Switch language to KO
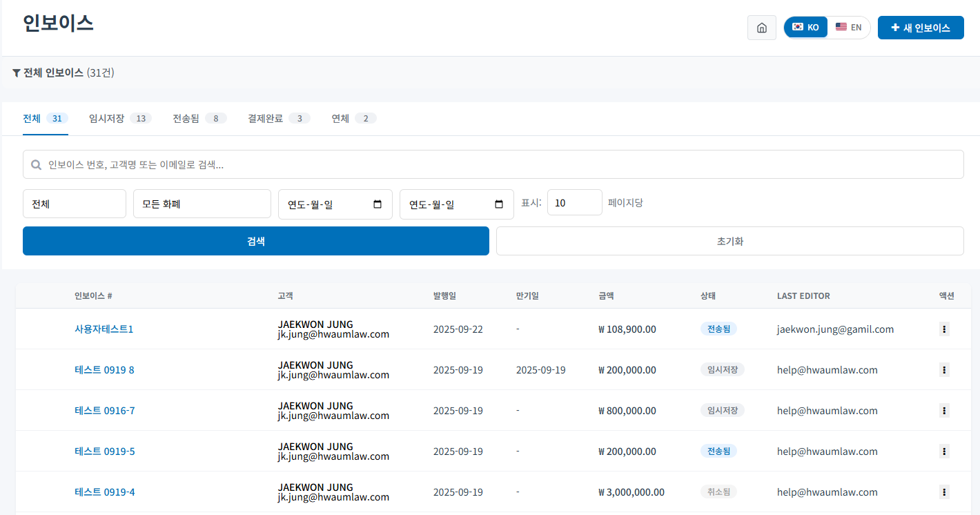Viewport: 980px width, 515px height. (x=805, y=28)
